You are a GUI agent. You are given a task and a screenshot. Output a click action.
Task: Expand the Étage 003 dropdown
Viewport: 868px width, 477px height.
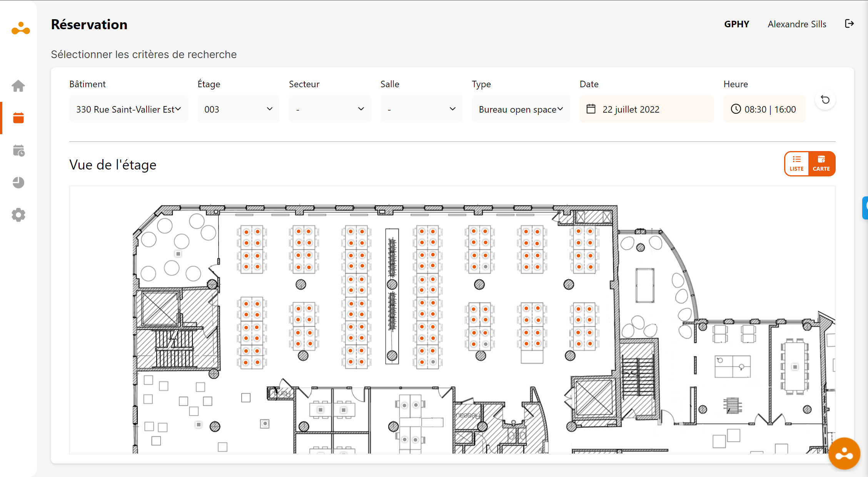238,109
